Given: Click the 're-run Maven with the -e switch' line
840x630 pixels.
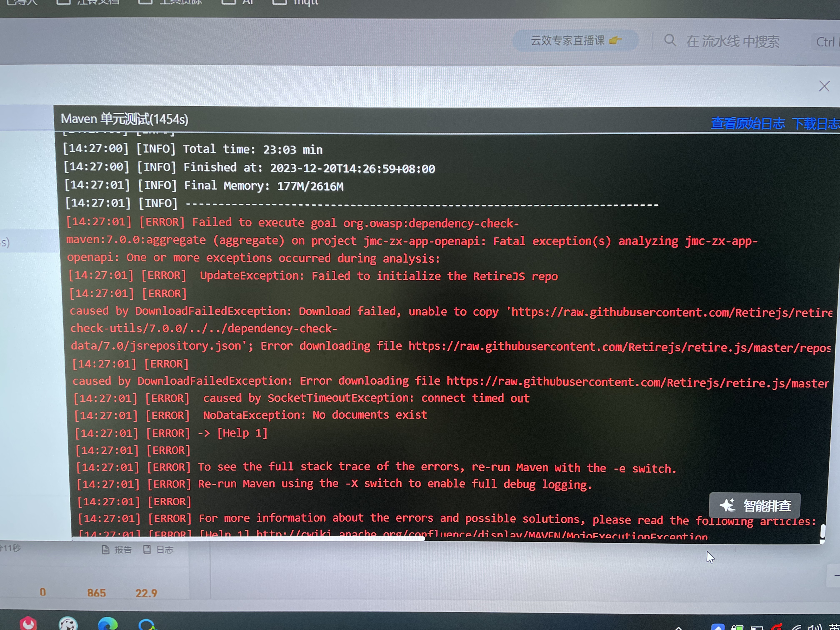Looking at the screenshot, I should 376,467.
